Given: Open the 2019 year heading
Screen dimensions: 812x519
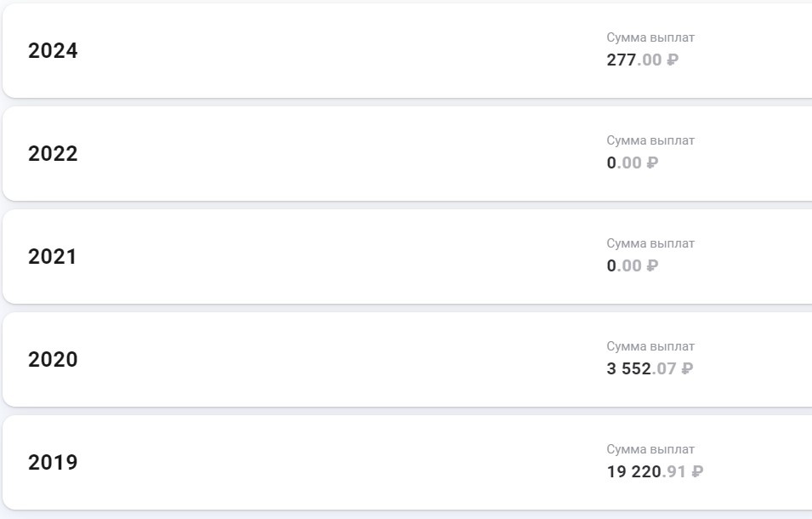Looking at the screenshot, I should click(x=53, y=463).
